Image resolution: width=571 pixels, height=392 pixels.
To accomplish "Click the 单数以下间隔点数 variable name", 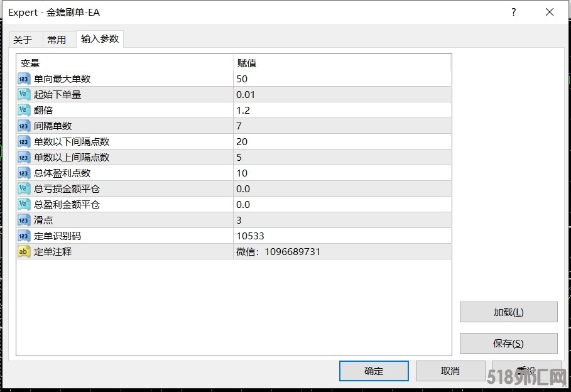I will pos(72,141).
